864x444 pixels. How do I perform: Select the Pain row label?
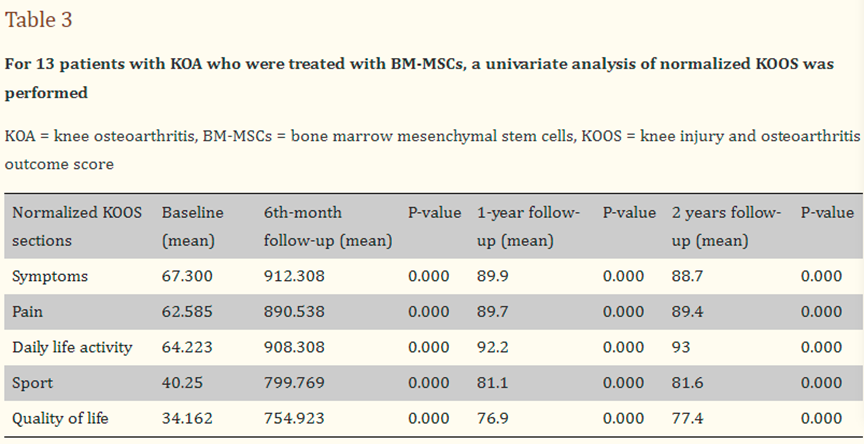tap(28, 312)
